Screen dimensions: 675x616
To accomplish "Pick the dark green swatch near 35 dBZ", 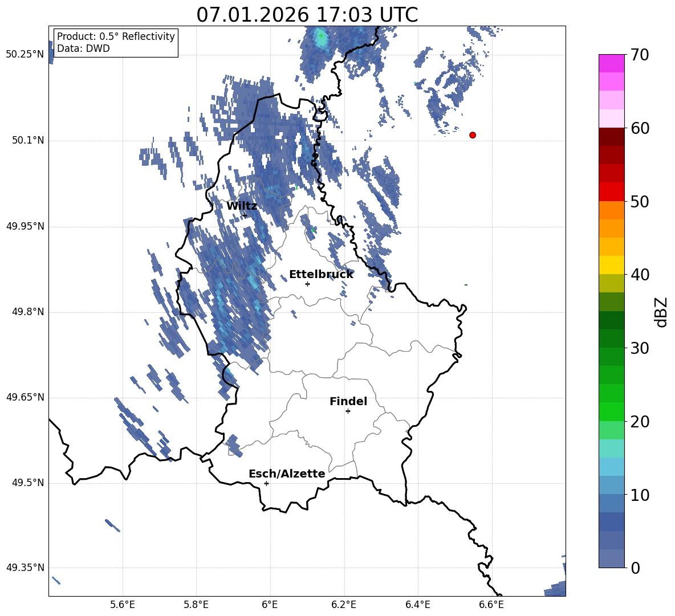I will [x=612, y=320].
